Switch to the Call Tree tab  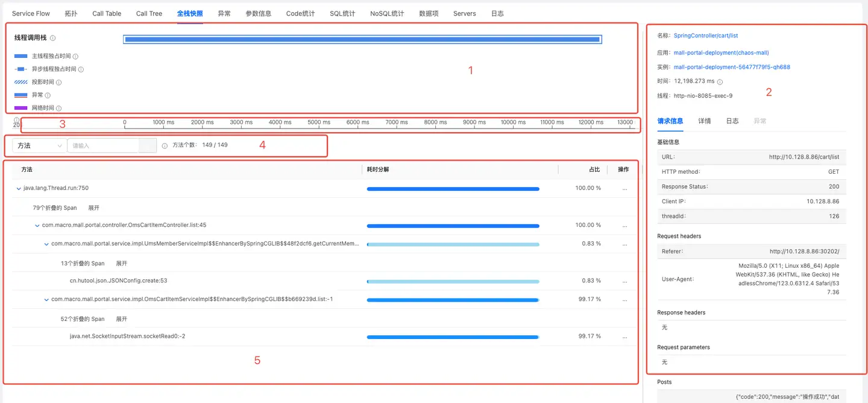(x=149, y=13)
